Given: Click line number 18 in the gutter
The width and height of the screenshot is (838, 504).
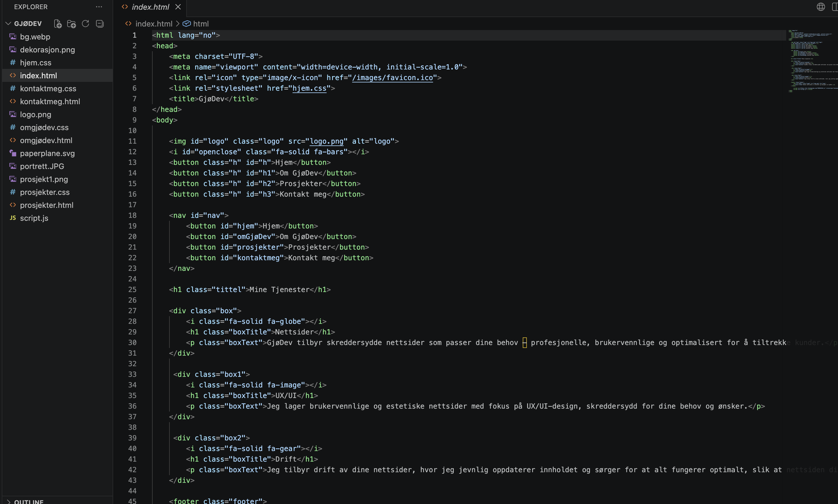Looking at the screenshot, I should click(132, 215).
